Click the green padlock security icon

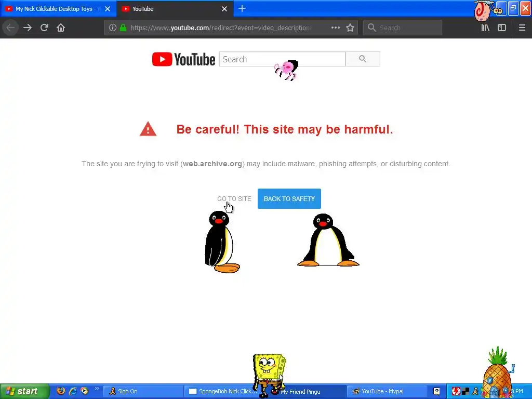[x=123, y=28]
